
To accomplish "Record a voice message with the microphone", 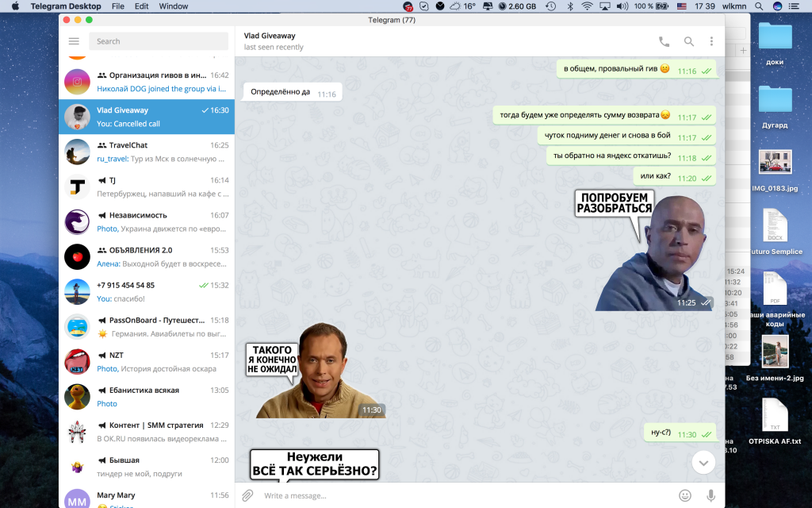I will pyautogui.click(x=710, y=495).
